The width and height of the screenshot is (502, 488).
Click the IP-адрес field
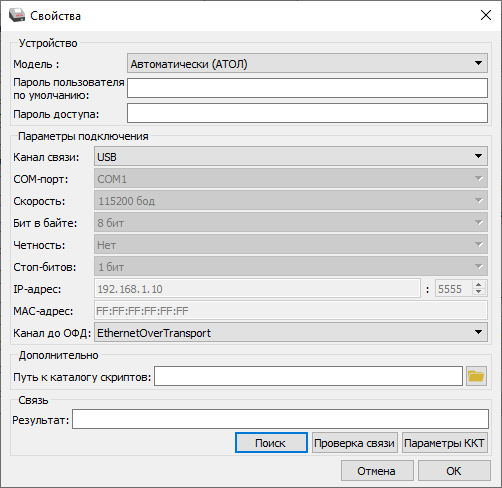pos(257,288)
